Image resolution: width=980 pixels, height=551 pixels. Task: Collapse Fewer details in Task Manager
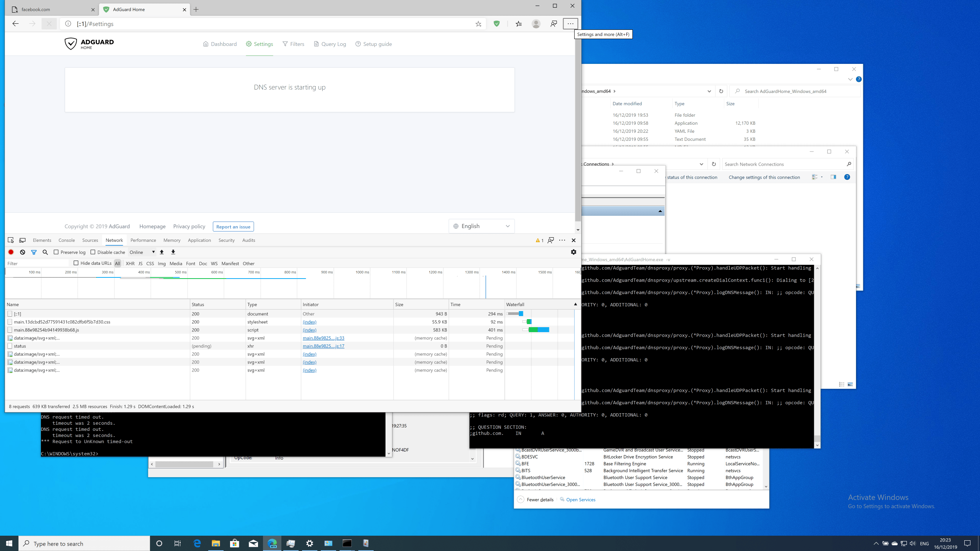tap(535, 499)
